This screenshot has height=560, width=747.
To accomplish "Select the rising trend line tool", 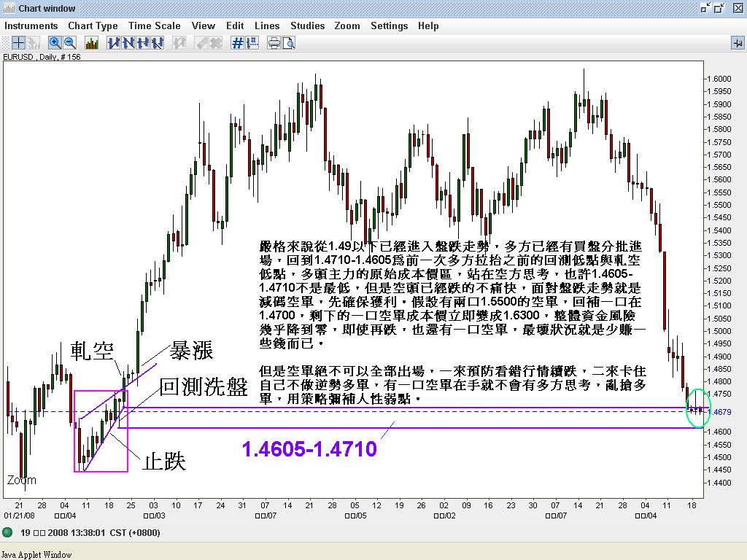I will [x=113, y=43].
